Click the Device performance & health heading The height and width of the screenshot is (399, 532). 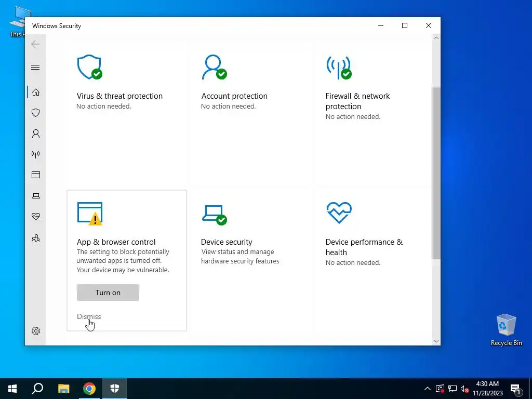click(364, 247)
